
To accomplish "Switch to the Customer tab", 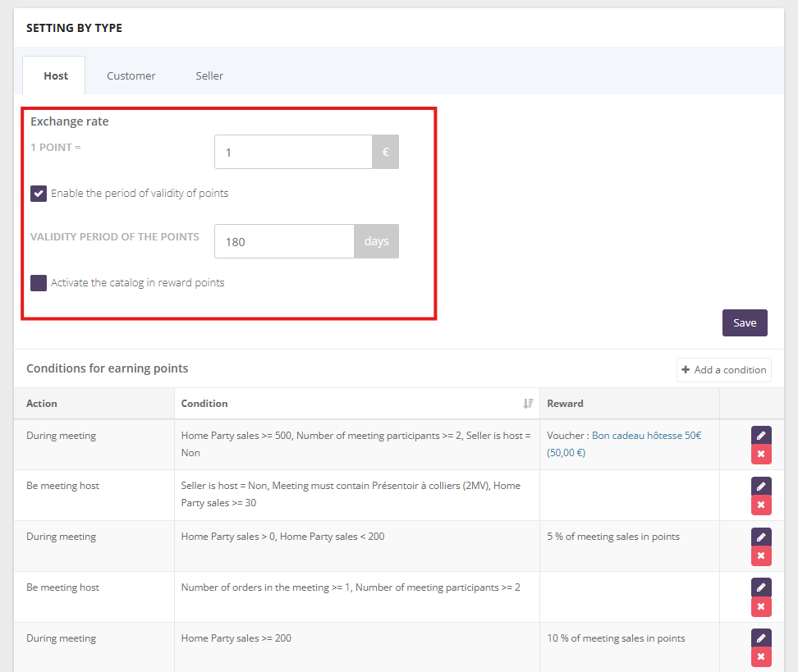I will 131,75.
